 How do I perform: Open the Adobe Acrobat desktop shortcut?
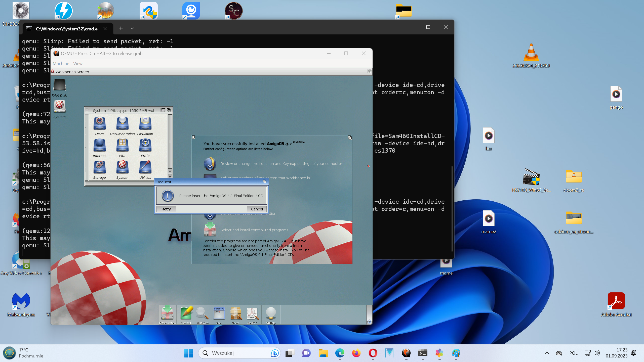(x=616, y=304)
